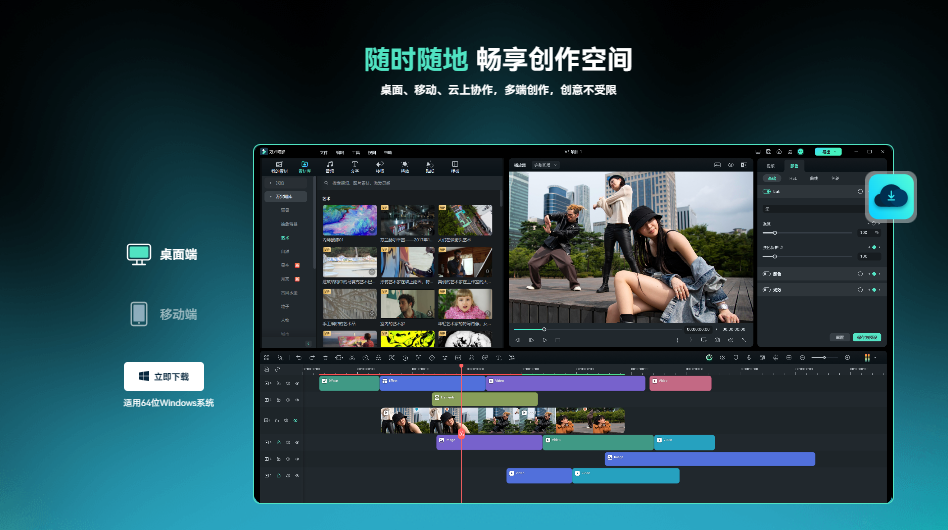Open the preview quality dropdown above the video
Image resolution: width=948 pixels, height=530 pixels.
tap(545, 165)
